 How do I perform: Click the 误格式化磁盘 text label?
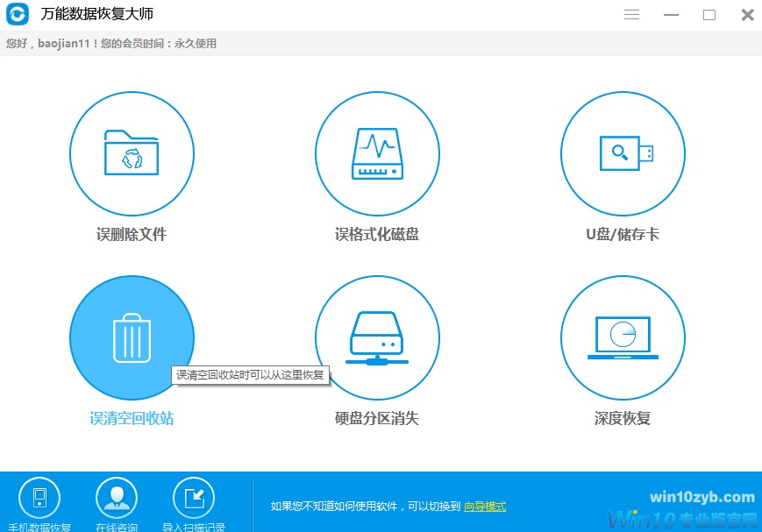click(x=377, y=235)
